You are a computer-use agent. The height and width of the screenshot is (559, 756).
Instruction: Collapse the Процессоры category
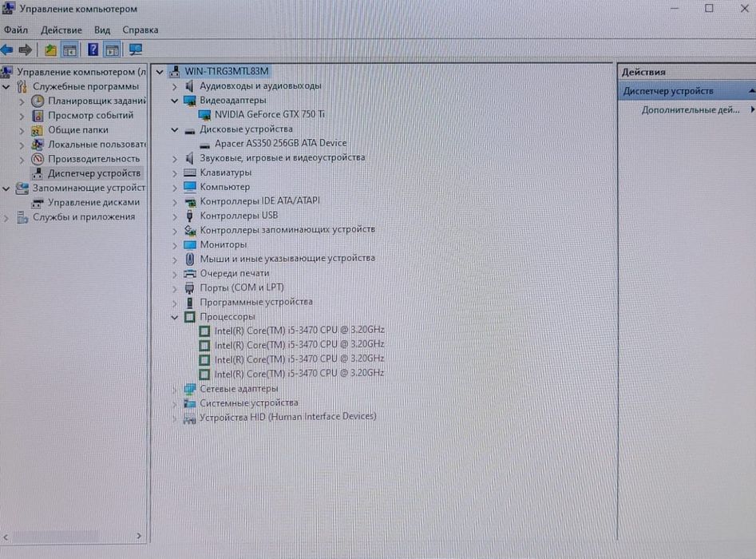point(175,317)
